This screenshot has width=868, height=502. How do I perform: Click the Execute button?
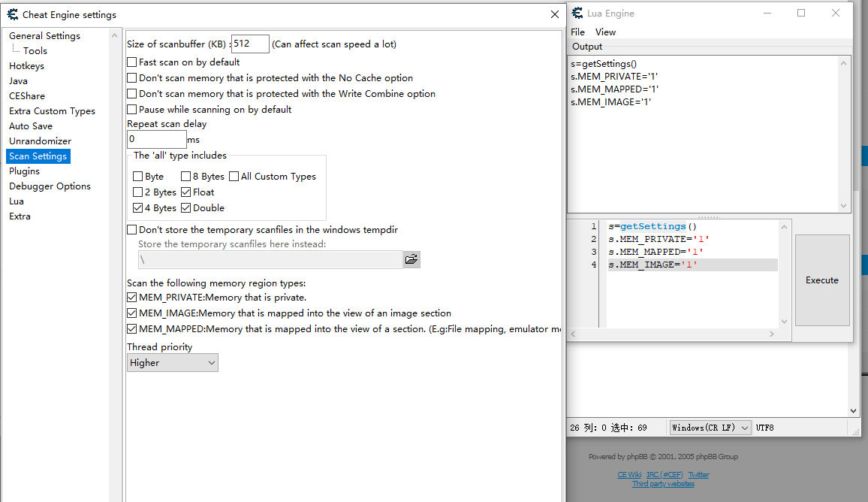pos(821,280)
